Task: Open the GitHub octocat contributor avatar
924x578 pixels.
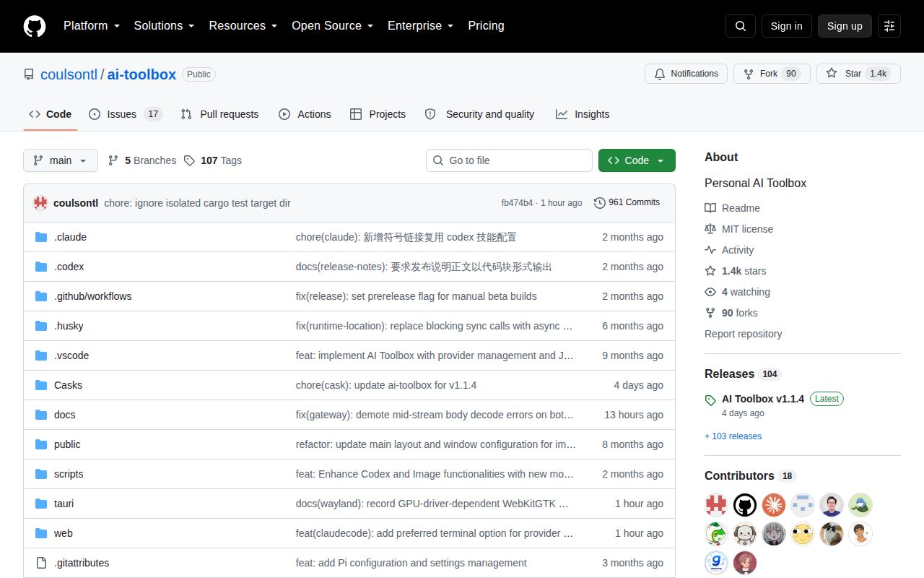Action: coord(745,504)
